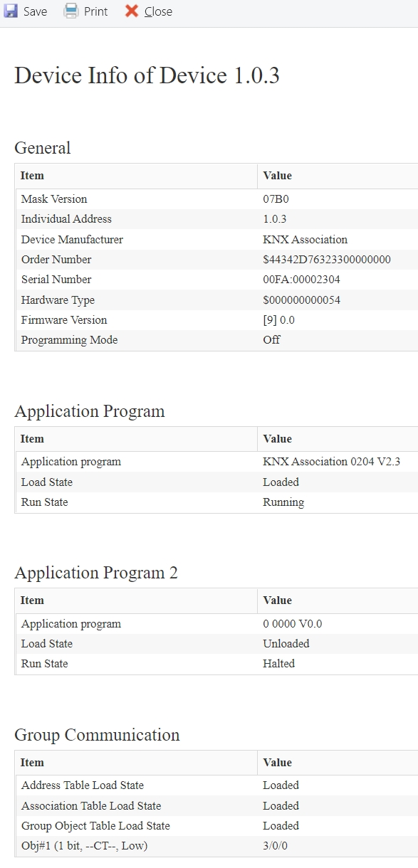
Task: Click the Individual Address row value 1.0.3
Action: [x=275, y=219]
